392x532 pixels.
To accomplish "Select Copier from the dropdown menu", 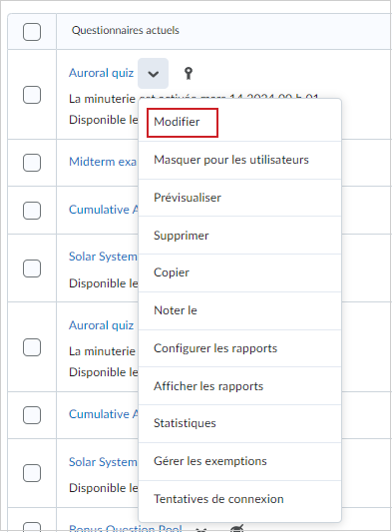I will [172, 272].
